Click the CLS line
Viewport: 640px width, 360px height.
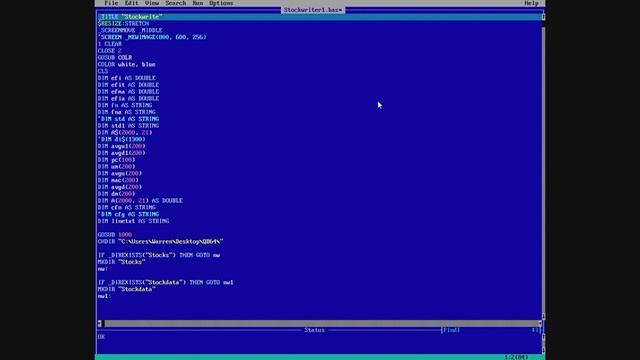[x=102, y=71]
